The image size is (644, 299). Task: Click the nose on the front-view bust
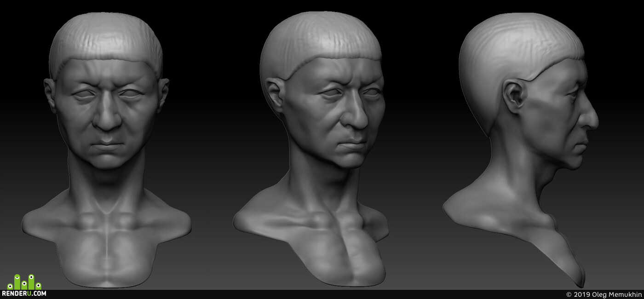[x=107, y=117]
